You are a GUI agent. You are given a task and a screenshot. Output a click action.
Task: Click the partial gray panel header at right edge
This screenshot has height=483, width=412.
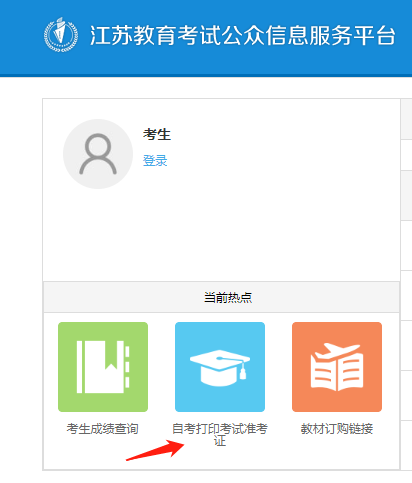pyautogui.click(x=406, y=119)
